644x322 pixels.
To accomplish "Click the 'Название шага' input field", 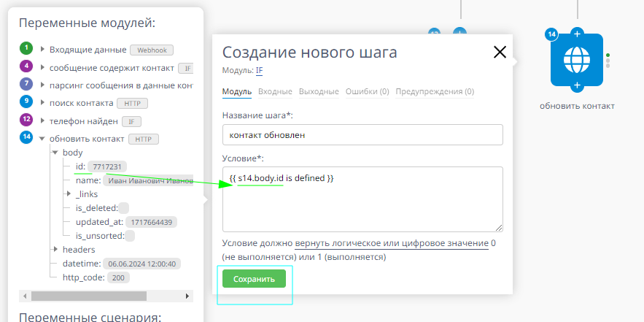I will pyautogui.click(x=362, y=134).
